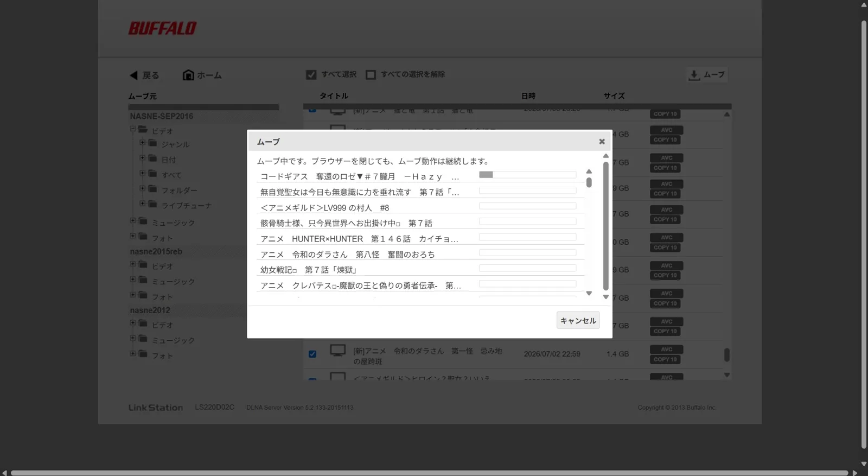
Task: Open the フォルダー folder icon
Action: [x=152, y=188]
